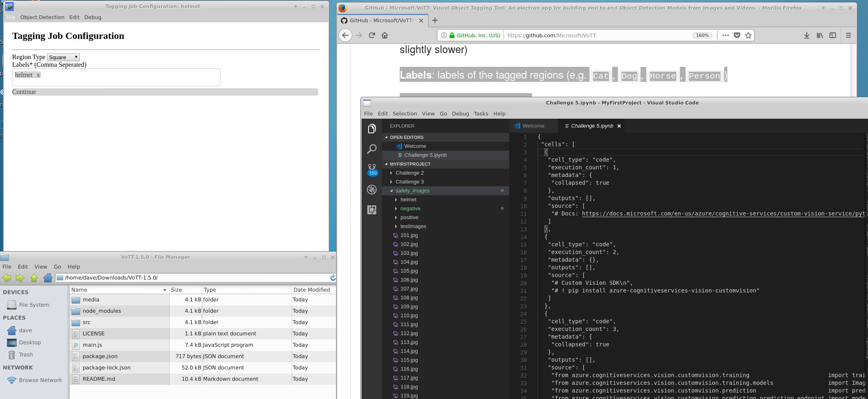Open the Search view in VS Code sidebar
This screenshot has height=399, width=868.
pos(372,149)
